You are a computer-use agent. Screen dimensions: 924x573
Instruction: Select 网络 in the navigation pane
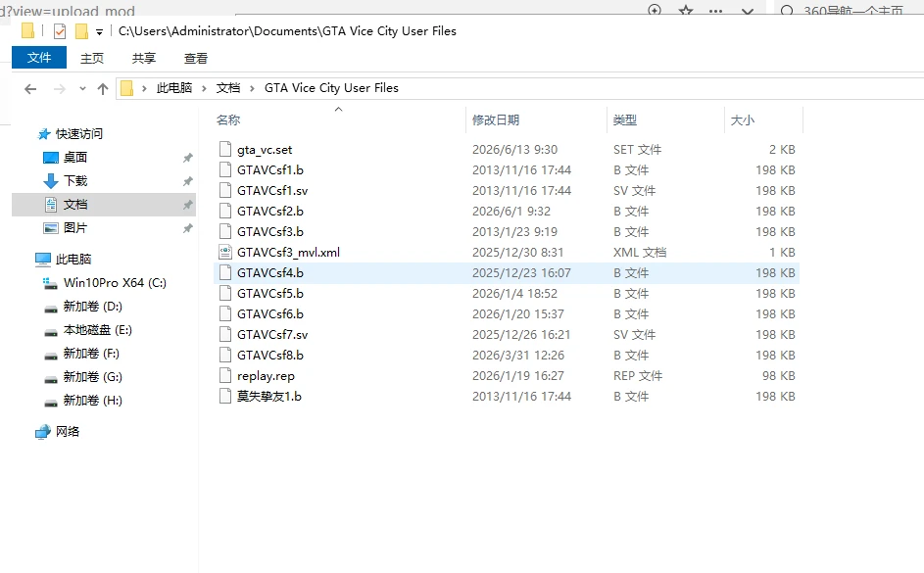[x=68, y=432]
